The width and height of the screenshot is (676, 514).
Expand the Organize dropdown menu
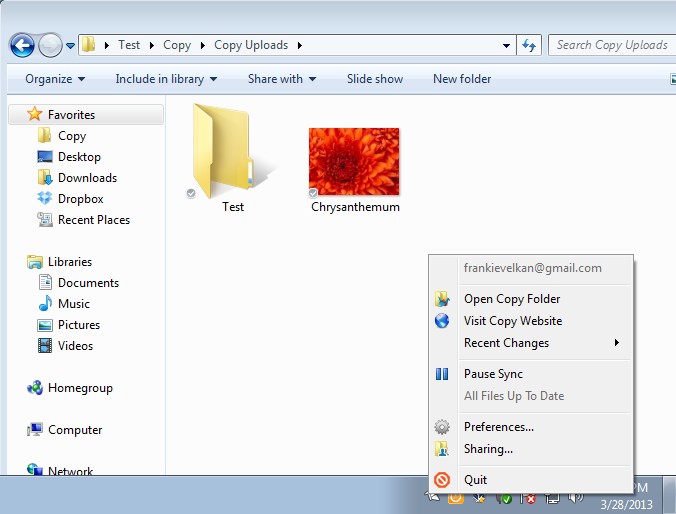55,79
